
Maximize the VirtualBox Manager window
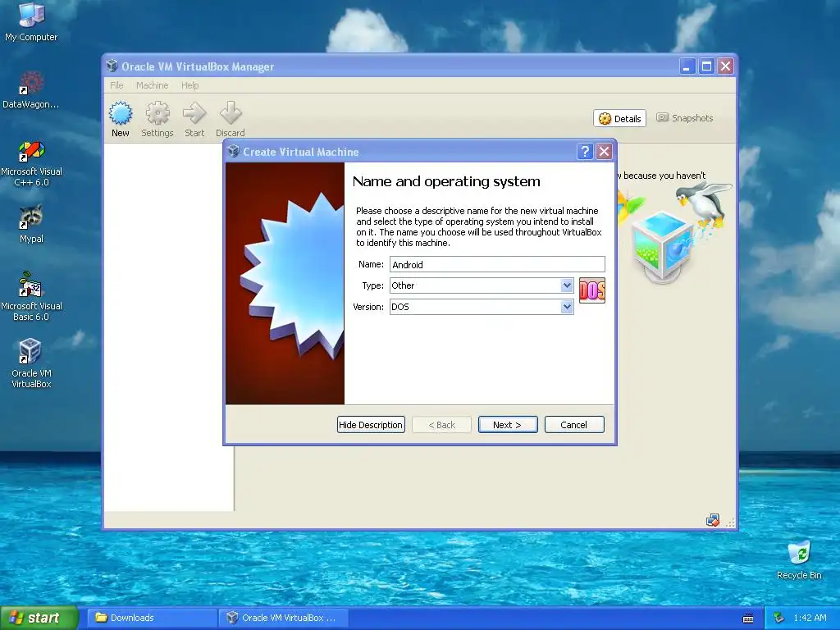[x=706, y=66]
